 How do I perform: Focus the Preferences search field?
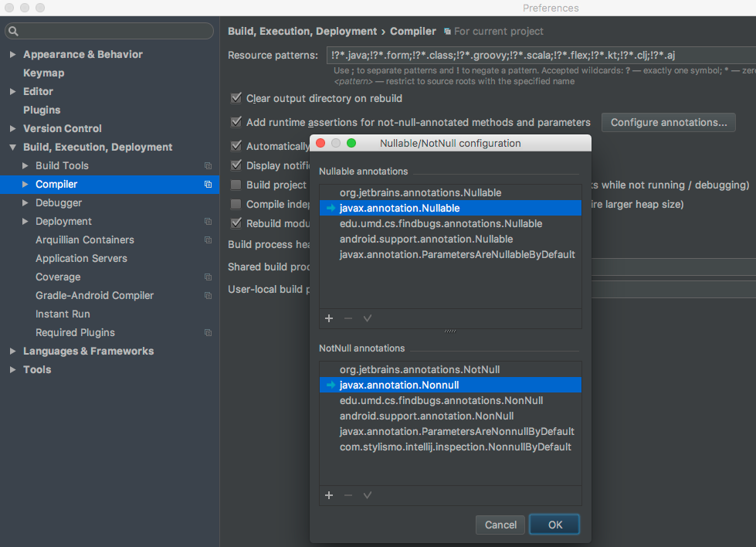pyautogui.click(x=110, y=32)
